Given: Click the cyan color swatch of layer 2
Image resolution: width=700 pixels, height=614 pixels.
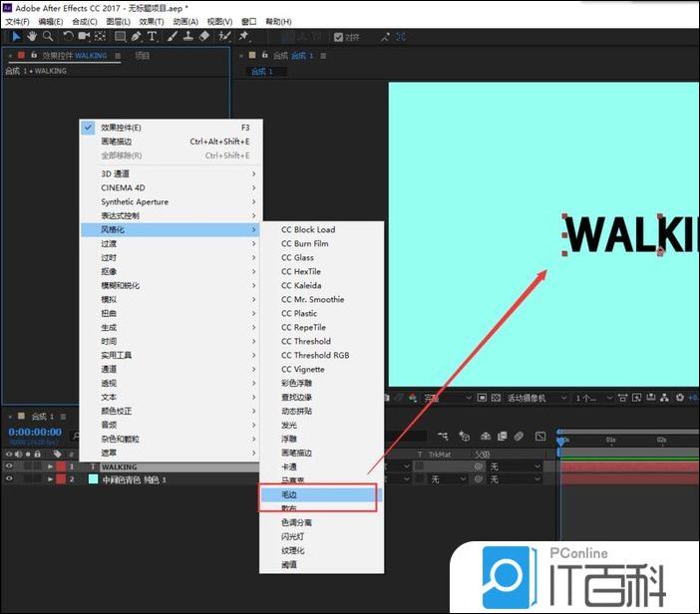Looking at the screenshot, I should click(93, 479).
